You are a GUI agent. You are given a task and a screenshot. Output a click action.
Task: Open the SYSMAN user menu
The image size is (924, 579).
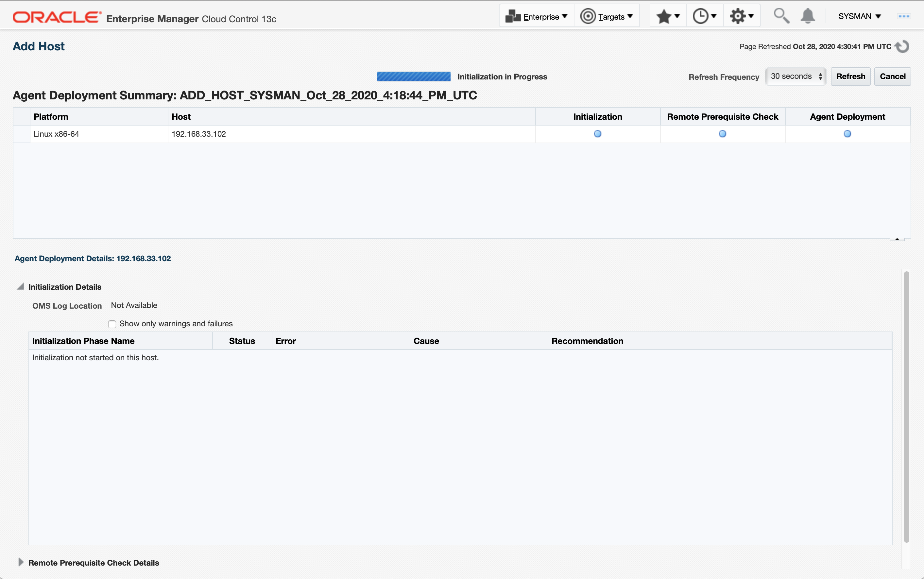point(860,16)
